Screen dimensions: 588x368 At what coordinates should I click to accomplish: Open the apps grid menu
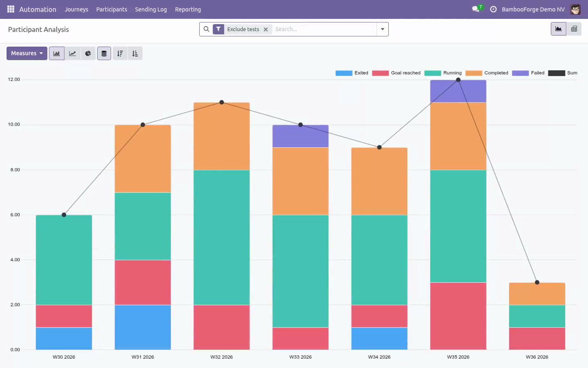pos(11,9)
